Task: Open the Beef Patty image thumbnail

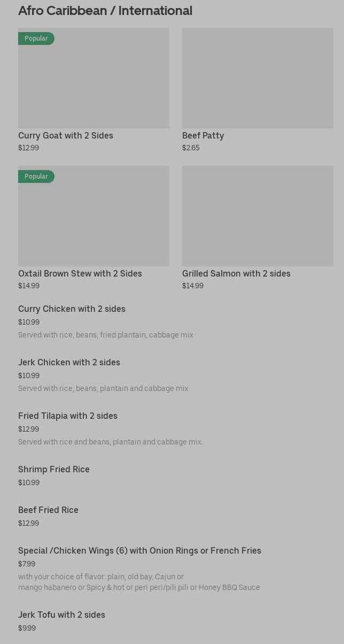Action: [x=257, y=78]
